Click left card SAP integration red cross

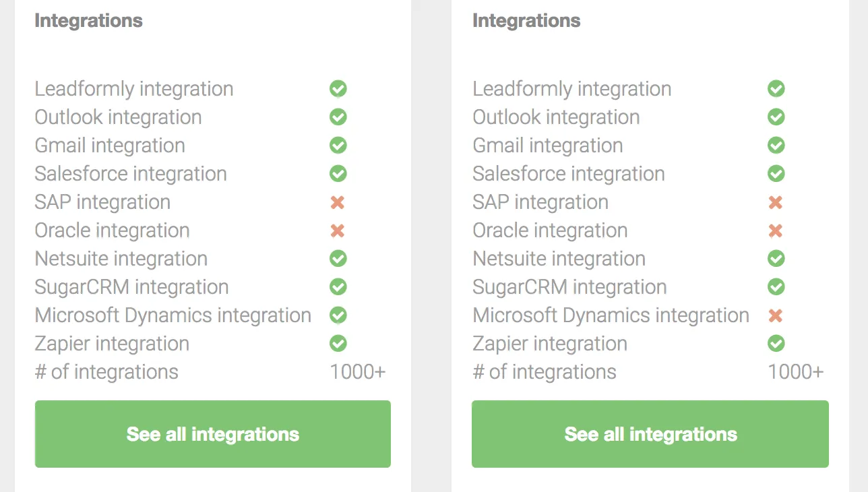click(338, 202)
